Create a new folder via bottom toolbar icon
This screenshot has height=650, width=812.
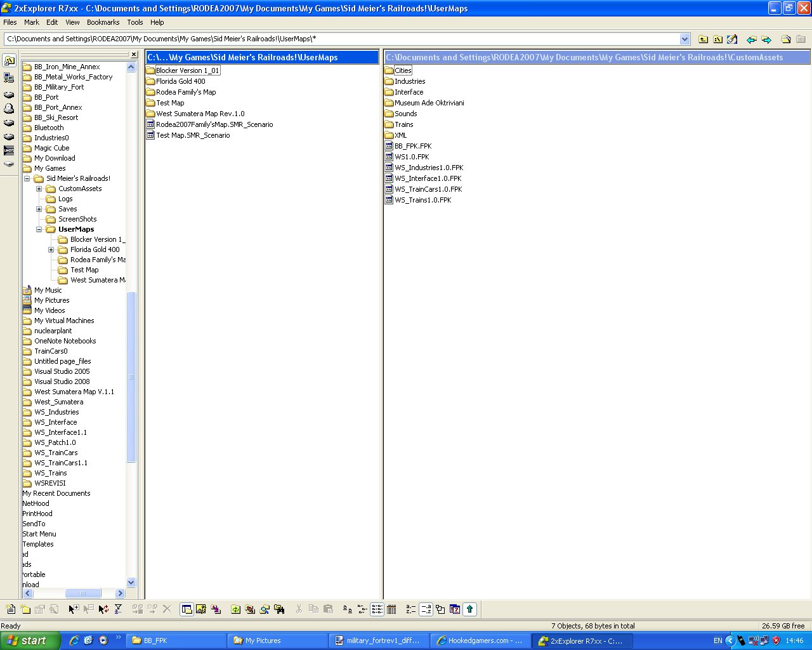25,609
